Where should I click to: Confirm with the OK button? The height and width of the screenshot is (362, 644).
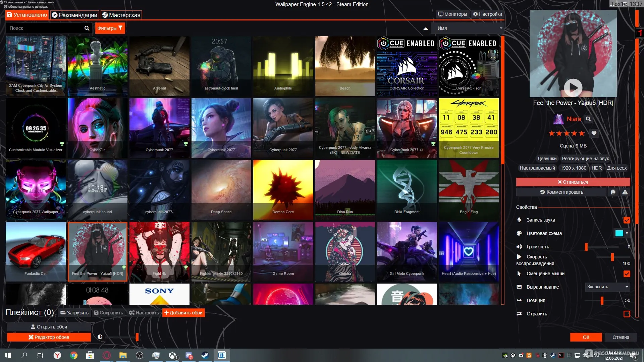(x=586, y=337)
